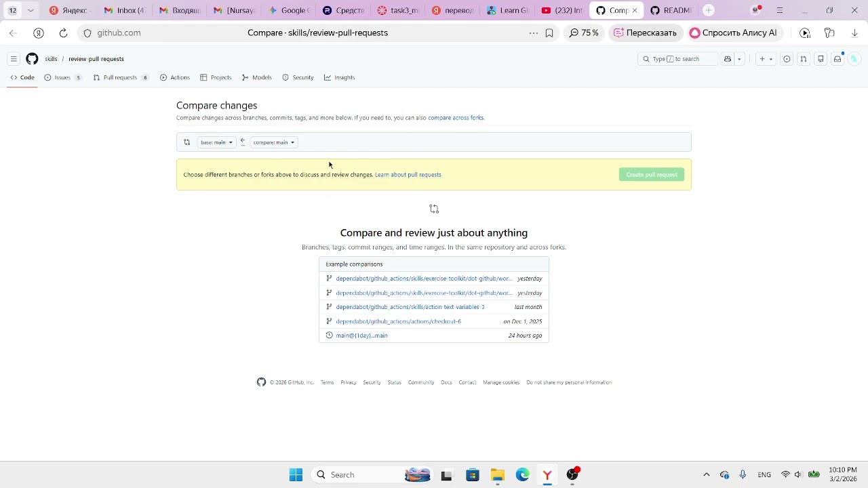Click the footer GitHub logo

pos(261,382)
